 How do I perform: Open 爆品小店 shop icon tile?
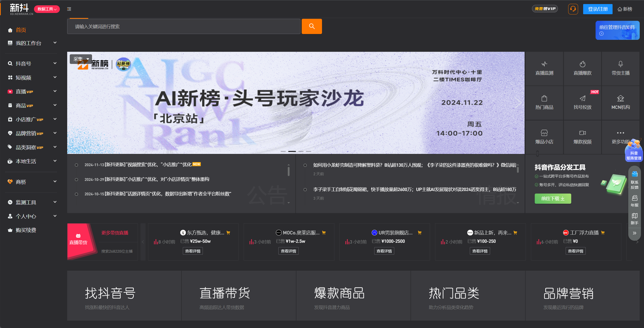tap(544, 137)
